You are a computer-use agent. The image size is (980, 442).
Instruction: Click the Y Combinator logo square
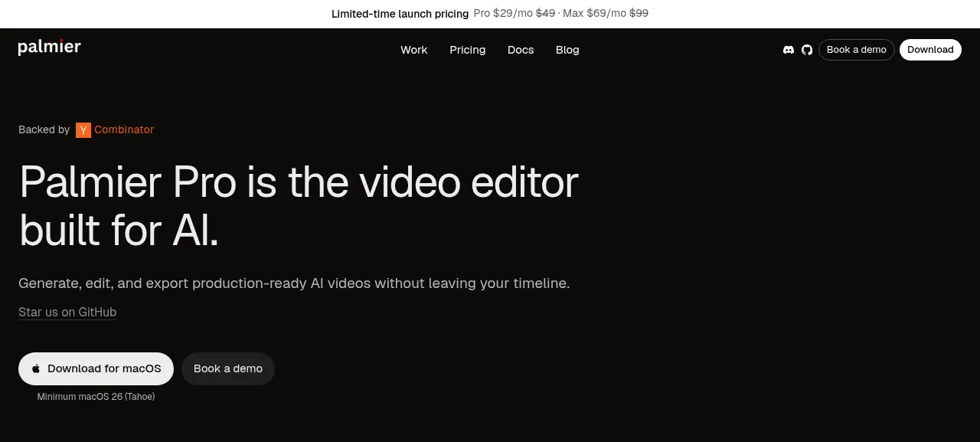(83, 130)
